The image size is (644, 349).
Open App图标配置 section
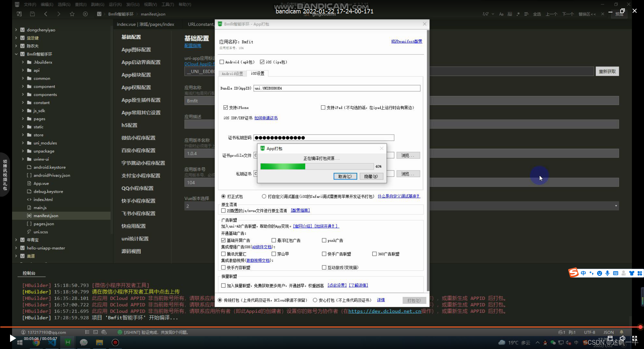coord(136,50)
